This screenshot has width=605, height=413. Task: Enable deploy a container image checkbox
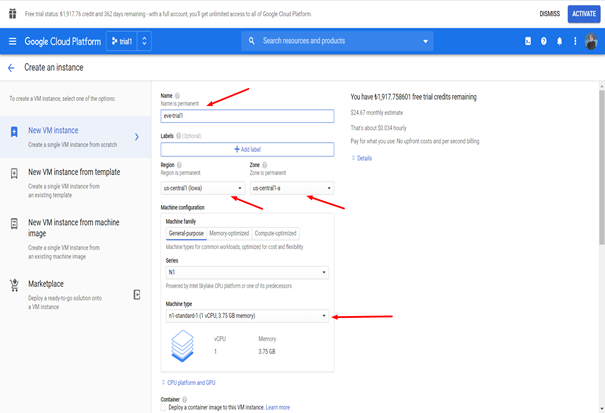coord(163,408)
